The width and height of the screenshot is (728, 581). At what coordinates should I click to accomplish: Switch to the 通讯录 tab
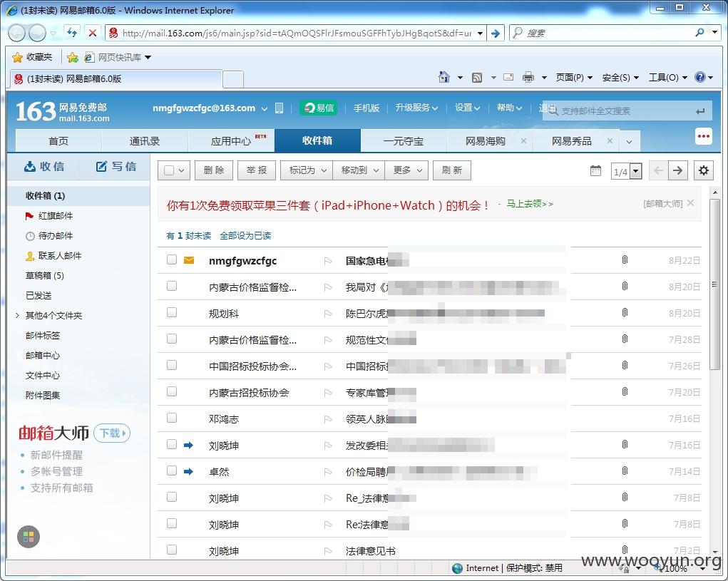pos(145,141)
